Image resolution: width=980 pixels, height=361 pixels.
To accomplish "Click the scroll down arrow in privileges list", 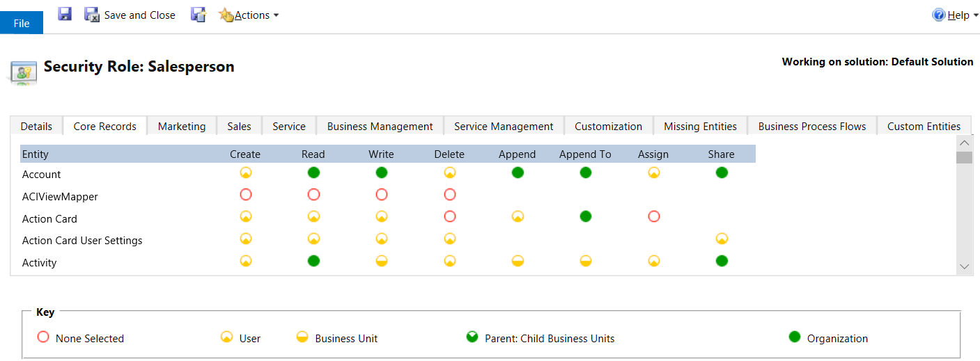I will pos(964,266).
